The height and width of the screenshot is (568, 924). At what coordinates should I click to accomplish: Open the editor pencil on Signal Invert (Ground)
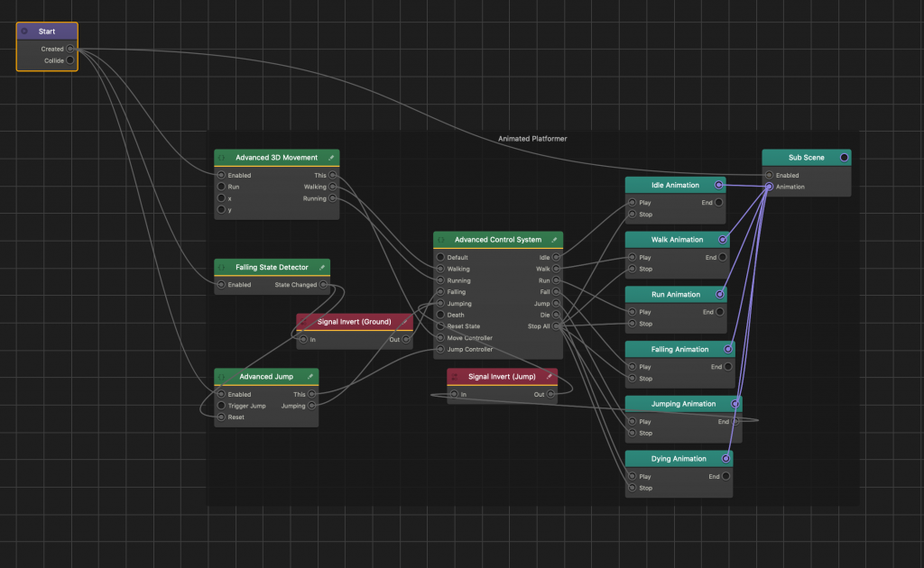(x=404, y=322)
